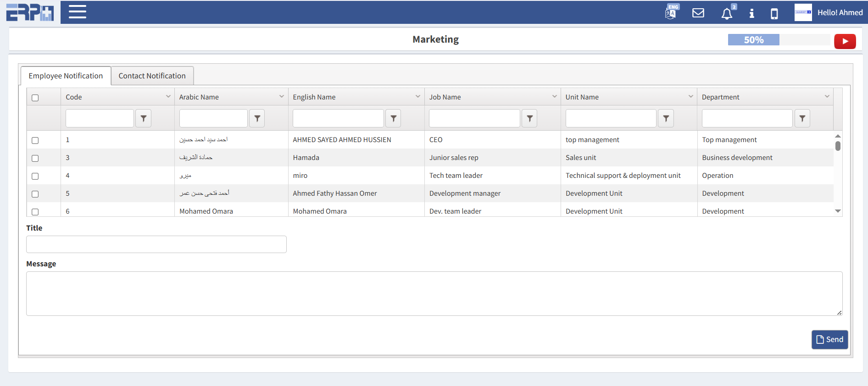Switch to Contact Notification tab

click(x=152, y=76)
